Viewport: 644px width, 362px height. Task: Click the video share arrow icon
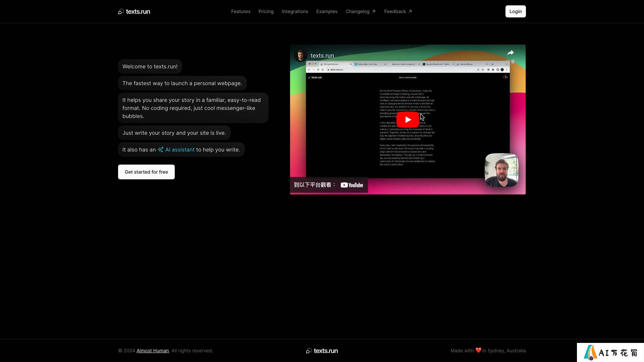[x=511, y=53]
